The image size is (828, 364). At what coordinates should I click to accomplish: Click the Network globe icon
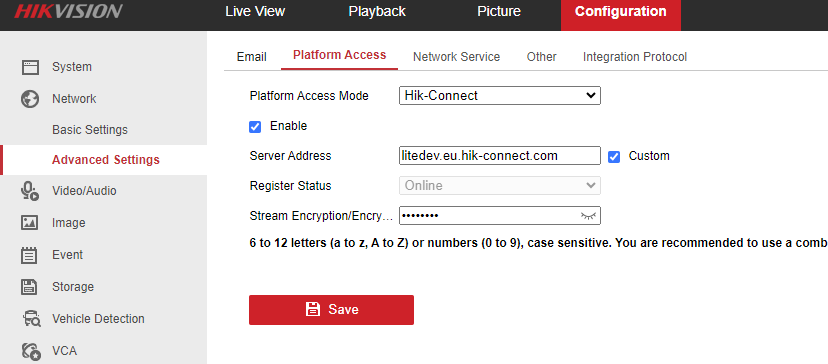(30, 99)
